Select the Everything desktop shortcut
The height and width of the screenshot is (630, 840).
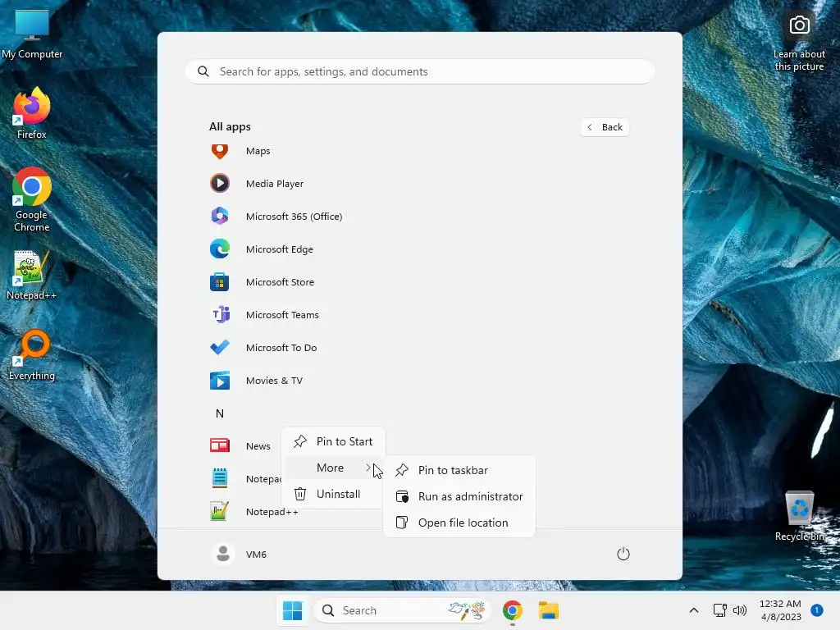pos(32,354)
